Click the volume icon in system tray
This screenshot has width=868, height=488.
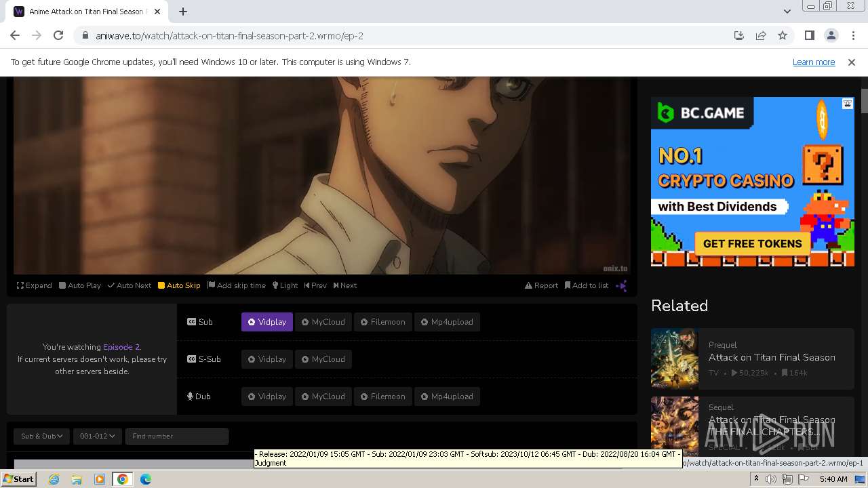(x=771, y=479)
